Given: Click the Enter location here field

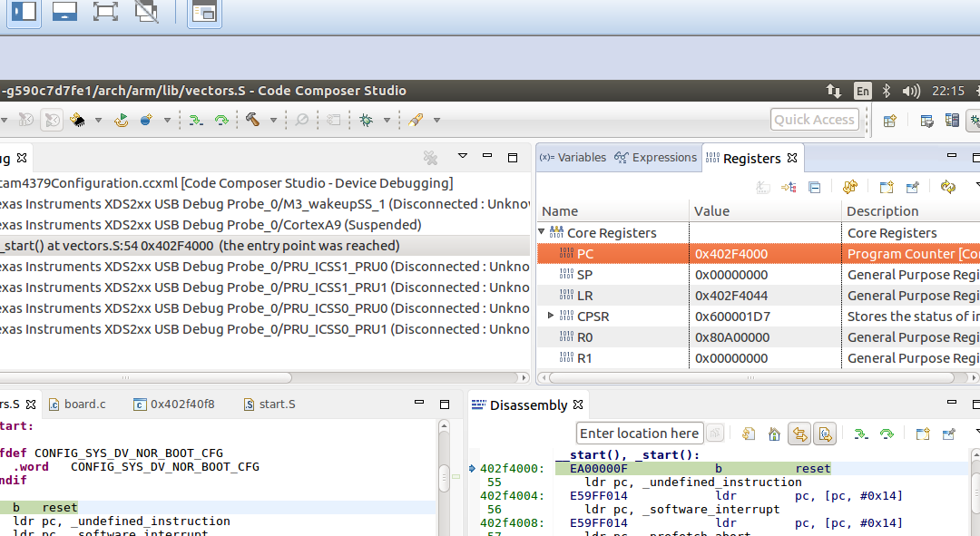Looking at the screenshot, I should [640, 433].
